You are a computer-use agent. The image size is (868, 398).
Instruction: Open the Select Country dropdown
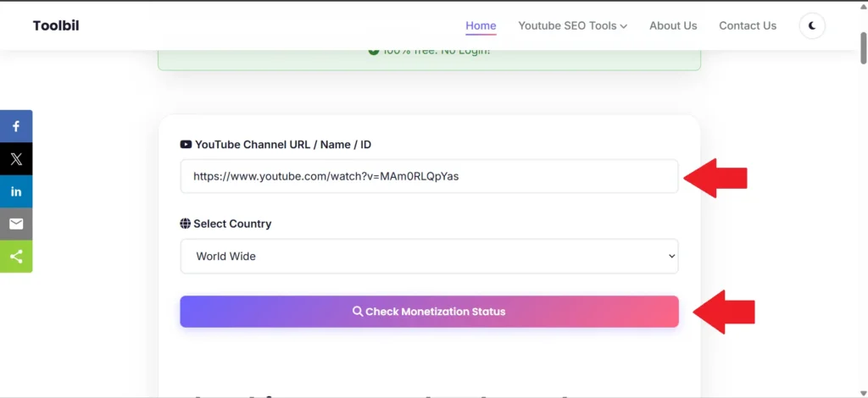pyautogui.click(x=429, y=256)
